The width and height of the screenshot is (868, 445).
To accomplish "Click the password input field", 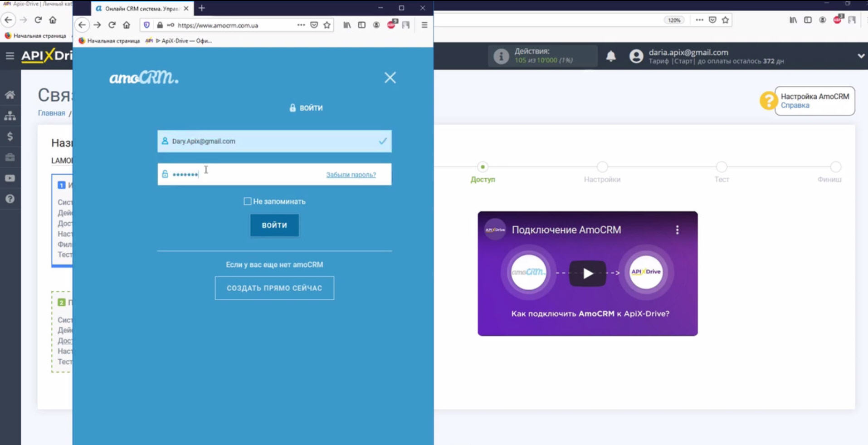I will [x=274, y=174].
